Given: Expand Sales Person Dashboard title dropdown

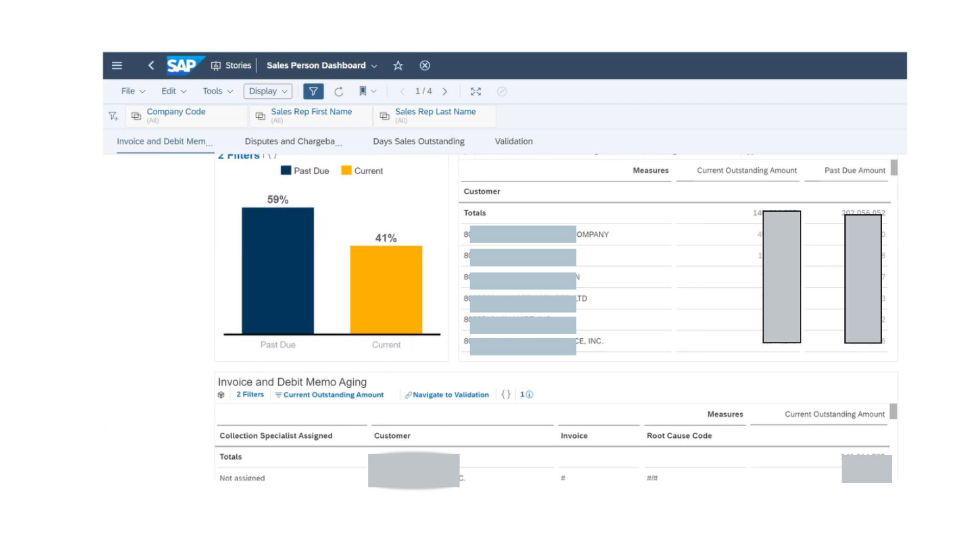Looking at the screenshot, I should [x=374, y=66].
